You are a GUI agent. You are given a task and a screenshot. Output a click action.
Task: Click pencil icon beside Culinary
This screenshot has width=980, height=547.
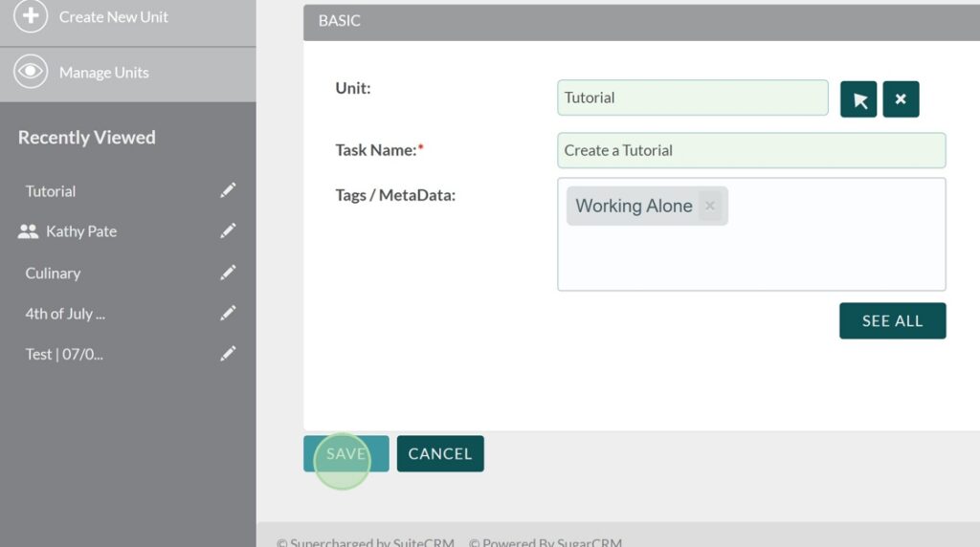(228, 273)
